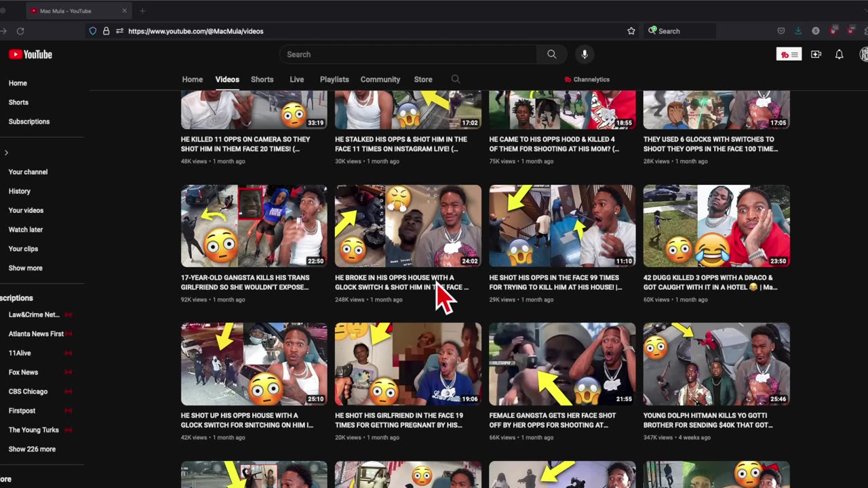Open Your channel in sidebar
The height and width of the screenshot is (488, 868).
tap(28, 172)
